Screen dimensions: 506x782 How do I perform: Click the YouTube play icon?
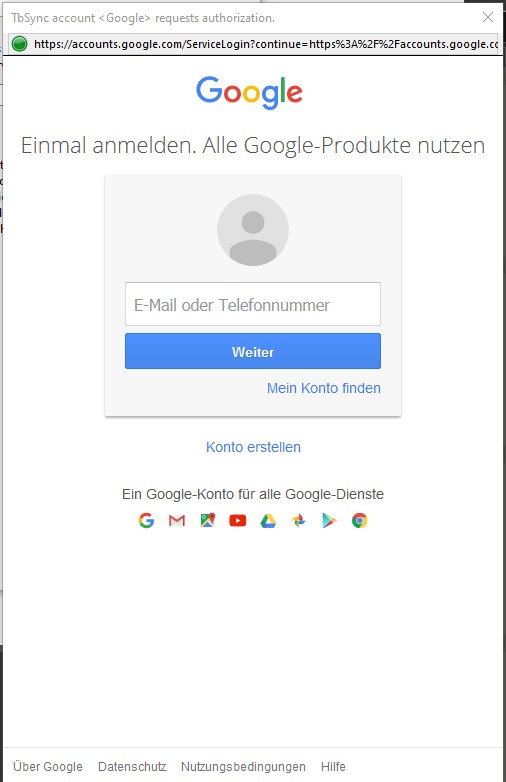tap(238, 521)
